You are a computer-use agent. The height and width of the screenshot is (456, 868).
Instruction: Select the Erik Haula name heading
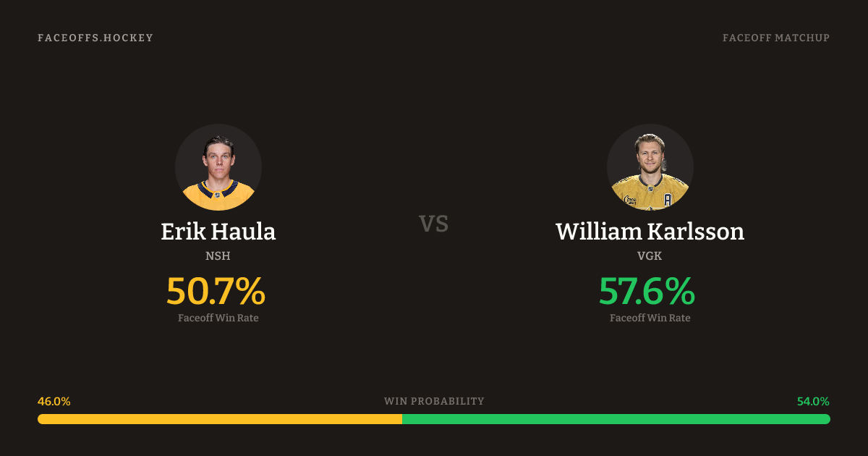[x=218, y=232]
